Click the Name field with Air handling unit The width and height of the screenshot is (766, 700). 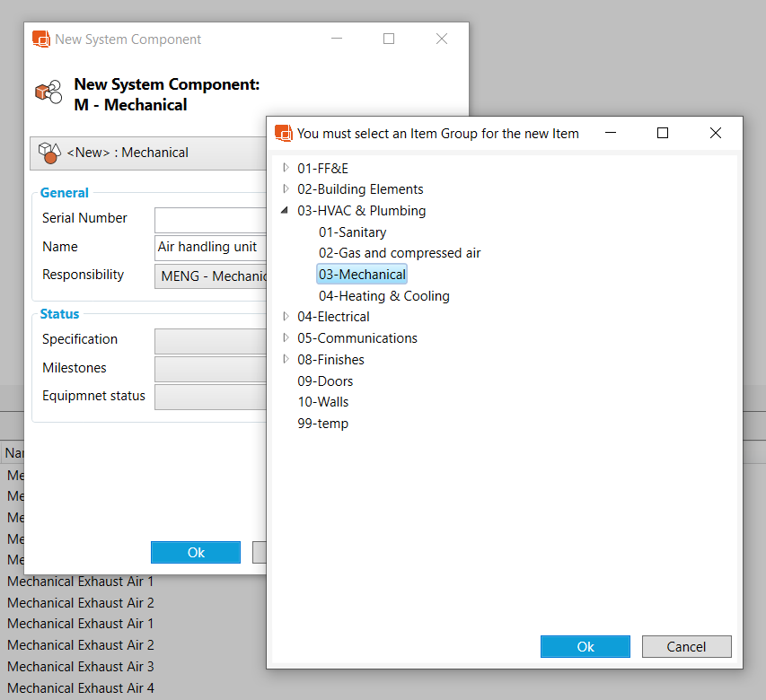(x=211, y=248)
